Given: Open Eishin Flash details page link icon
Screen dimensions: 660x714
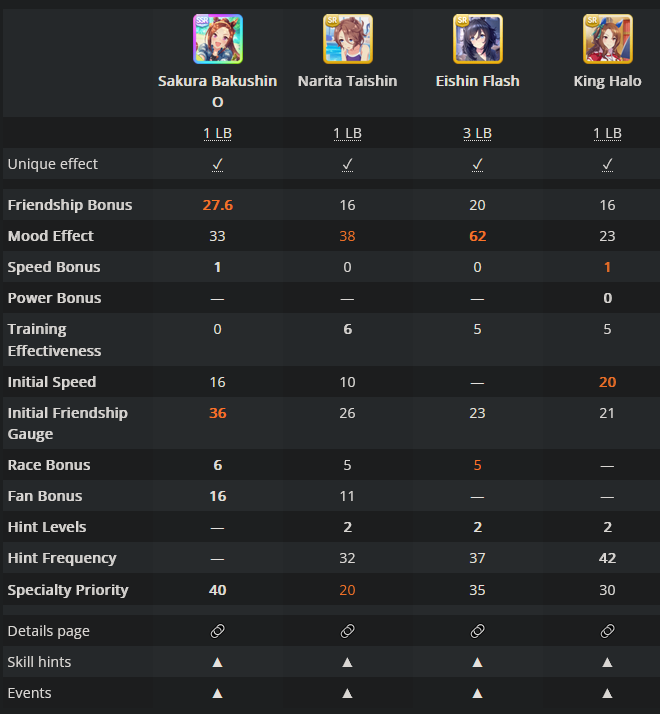Looking at the screenshot, I should coord(477,631).
